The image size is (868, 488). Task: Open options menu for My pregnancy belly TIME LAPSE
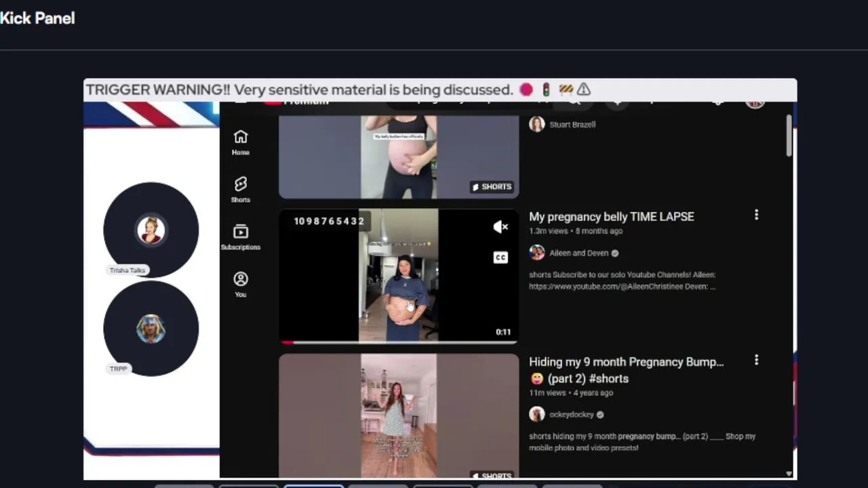tap(756, 215)
